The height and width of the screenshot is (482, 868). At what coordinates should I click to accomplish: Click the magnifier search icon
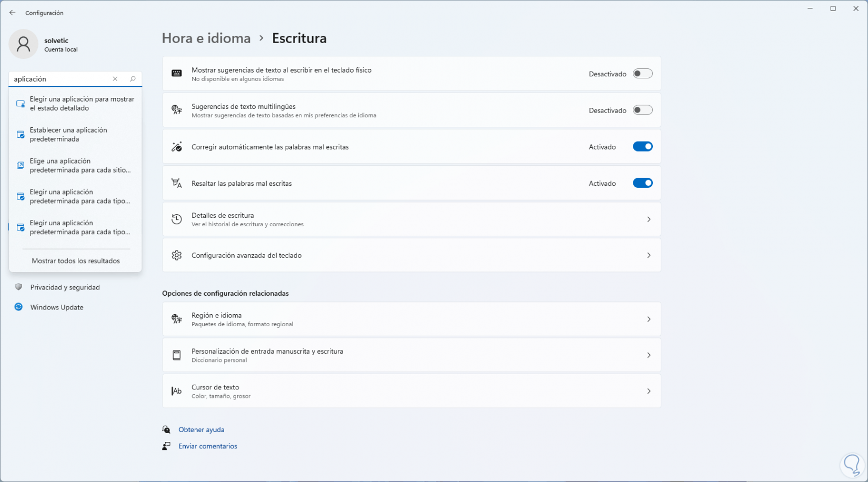tap(133, 79)
